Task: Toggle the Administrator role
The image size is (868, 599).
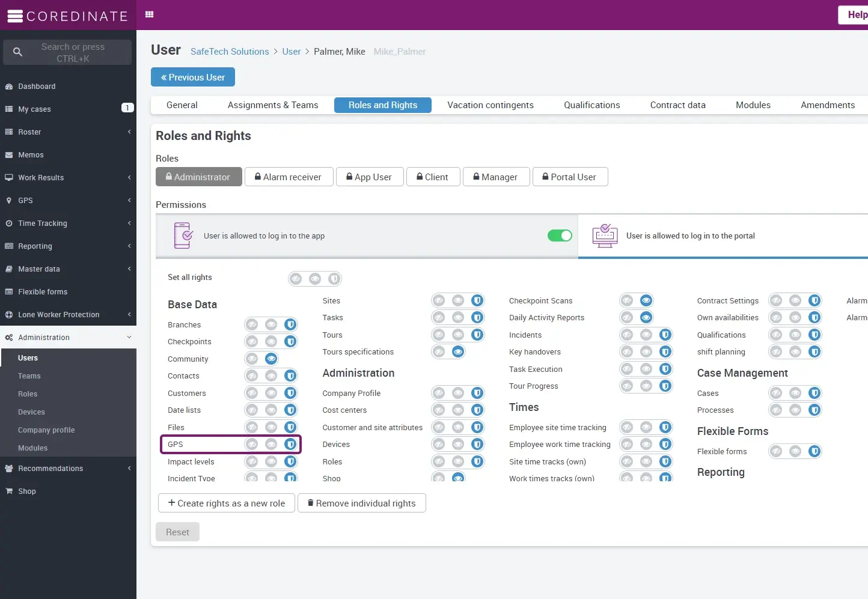Action: click(198, 177)
